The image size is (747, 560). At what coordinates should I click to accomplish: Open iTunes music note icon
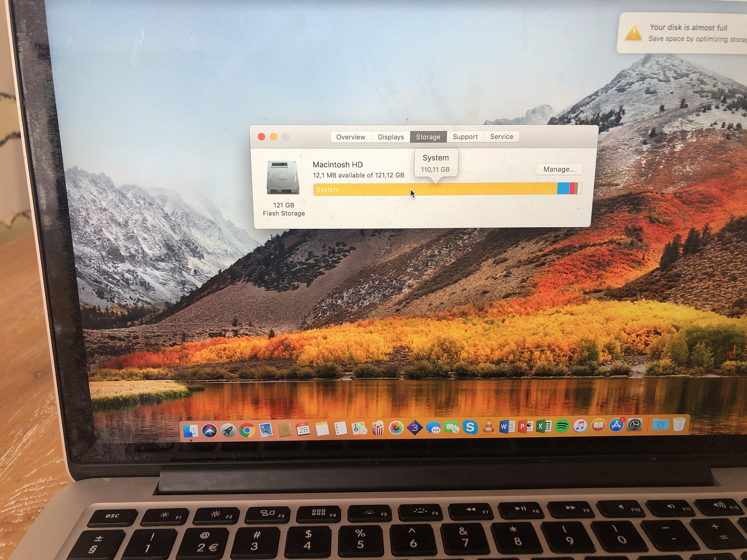click(x=580, y=426)
